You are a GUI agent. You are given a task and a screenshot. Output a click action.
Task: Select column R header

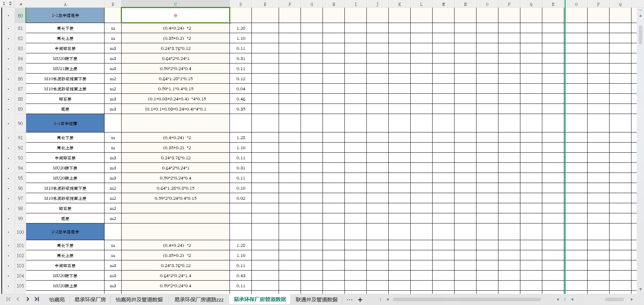tap(553, 4)
